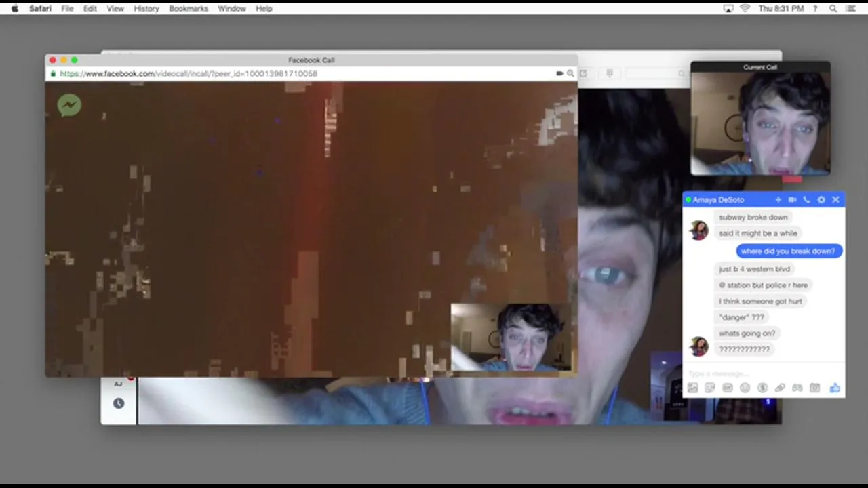Click the red end-call button under Current Call

coord(792,180)
